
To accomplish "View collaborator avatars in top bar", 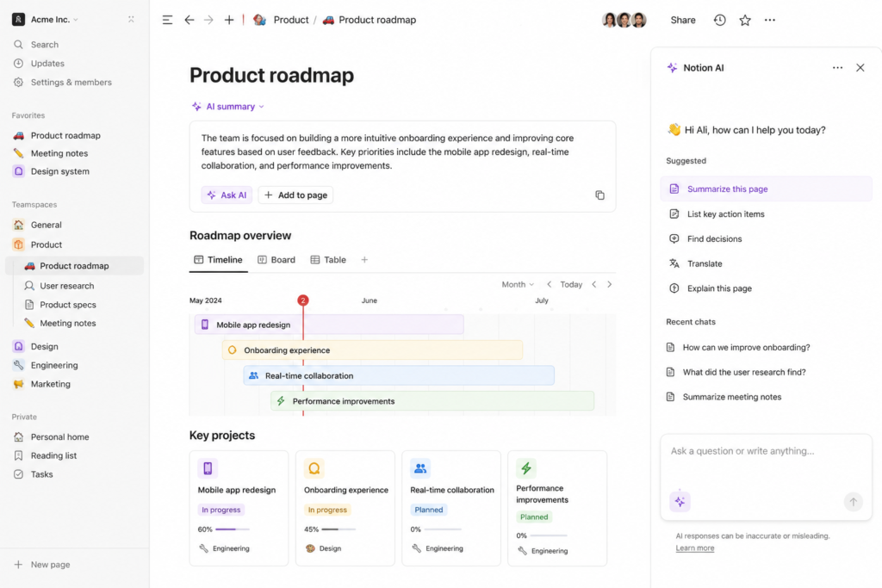I will coord(624,21).
